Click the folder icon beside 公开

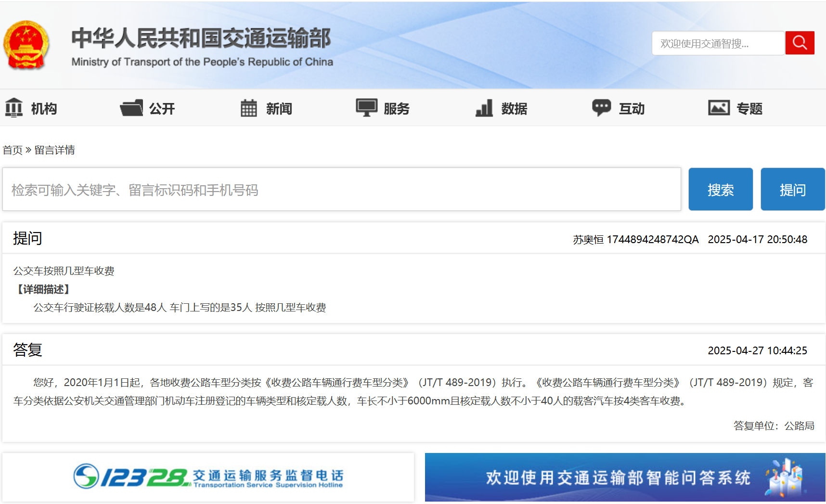[x=131, y=108]
